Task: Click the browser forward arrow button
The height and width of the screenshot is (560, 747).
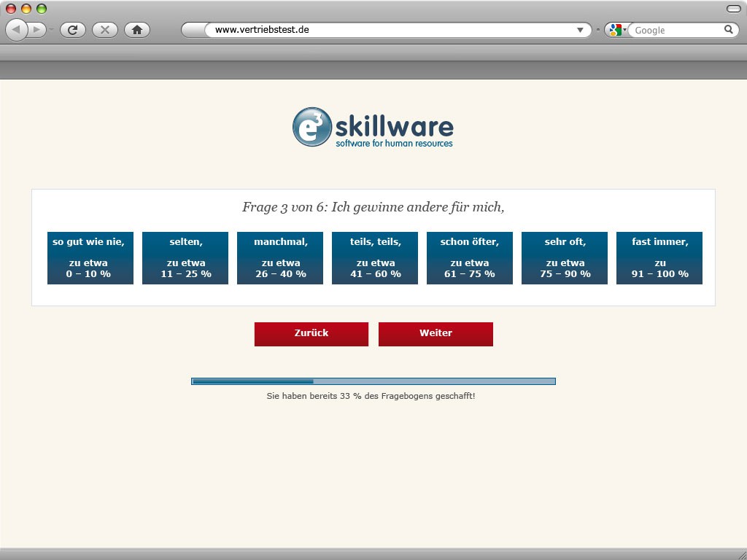Action: 37,30
